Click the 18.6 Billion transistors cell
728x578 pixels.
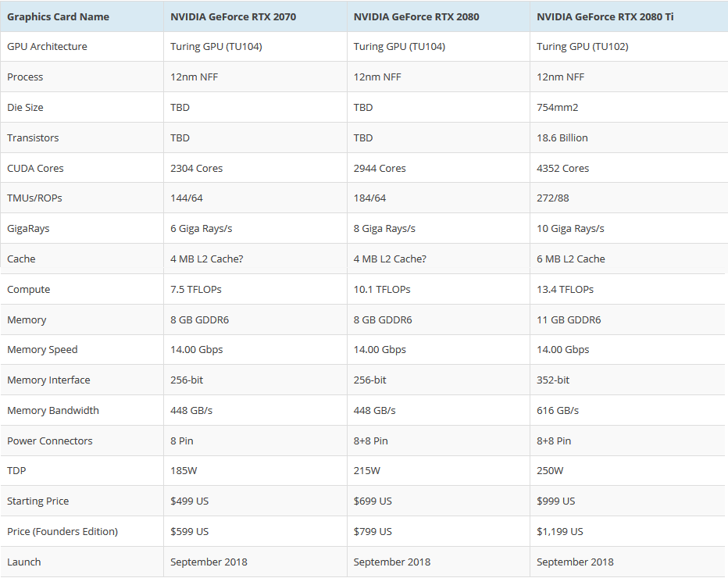click(562, 138)
